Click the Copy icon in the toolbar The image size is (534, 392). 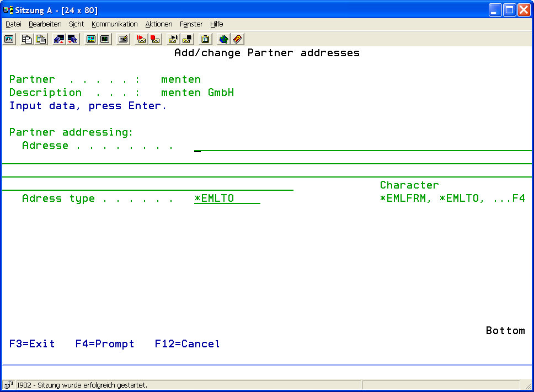click(x=26, y=39)
